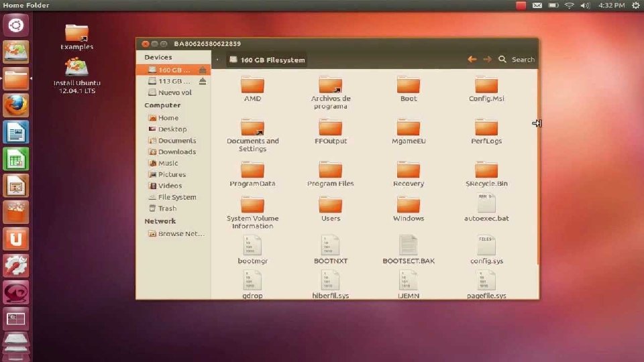This screenshot has width=644, height=362.
Task: Launch Install Ubuntu 12.04.1 LTS icon
Action: pyautogui.click(x=76, y=76)
